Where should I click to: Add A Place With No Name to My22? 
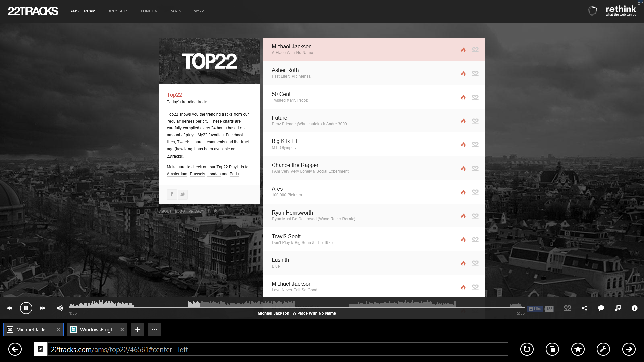(475, 50)
